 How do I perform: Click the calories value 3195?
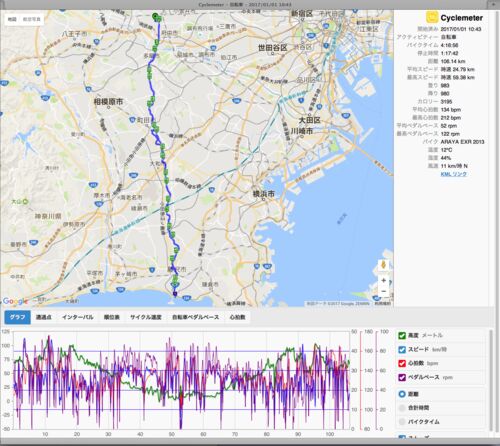(x=446, y=101)
